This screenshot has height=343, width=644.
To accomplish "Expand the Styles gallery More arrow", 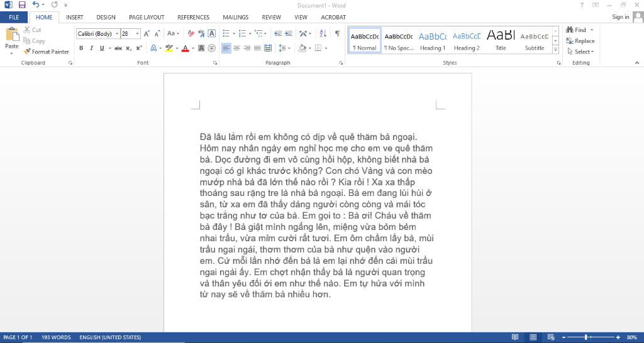I will 555,50.
